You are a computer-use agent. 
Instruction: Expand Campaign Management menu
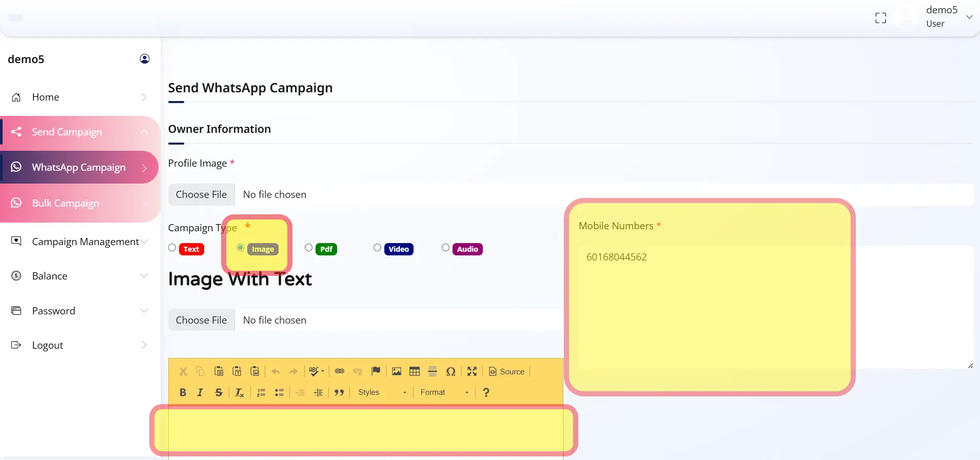79,242
